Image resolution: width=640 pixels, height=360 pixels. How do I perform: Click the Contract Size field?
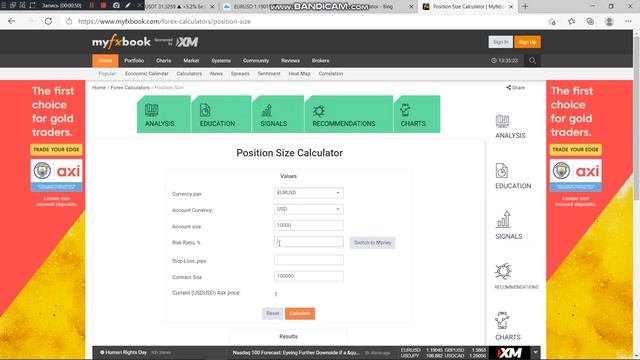(x=309, y=276)
